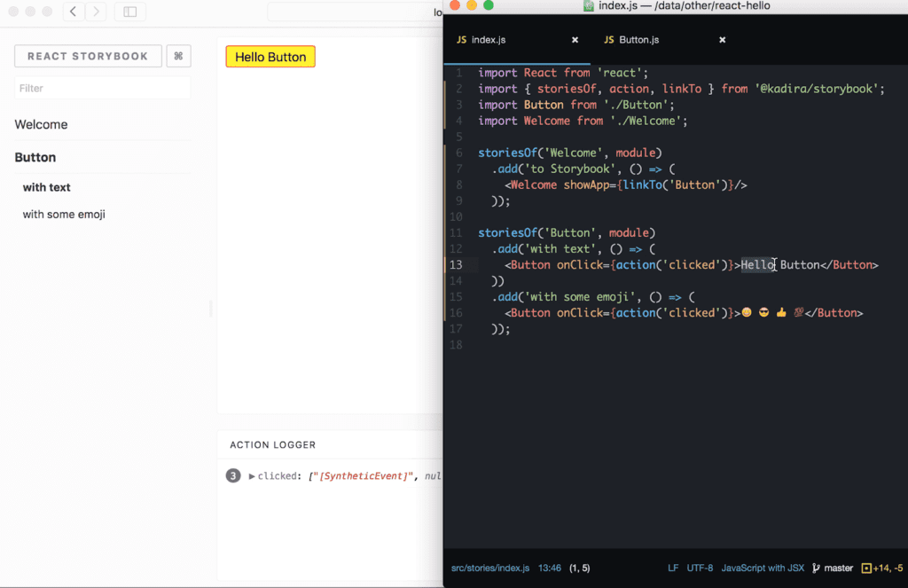The width and height of the screenshot is (908, 588).
Task: Click cursor position 13:46 in status bar
Action: [550, 568]
